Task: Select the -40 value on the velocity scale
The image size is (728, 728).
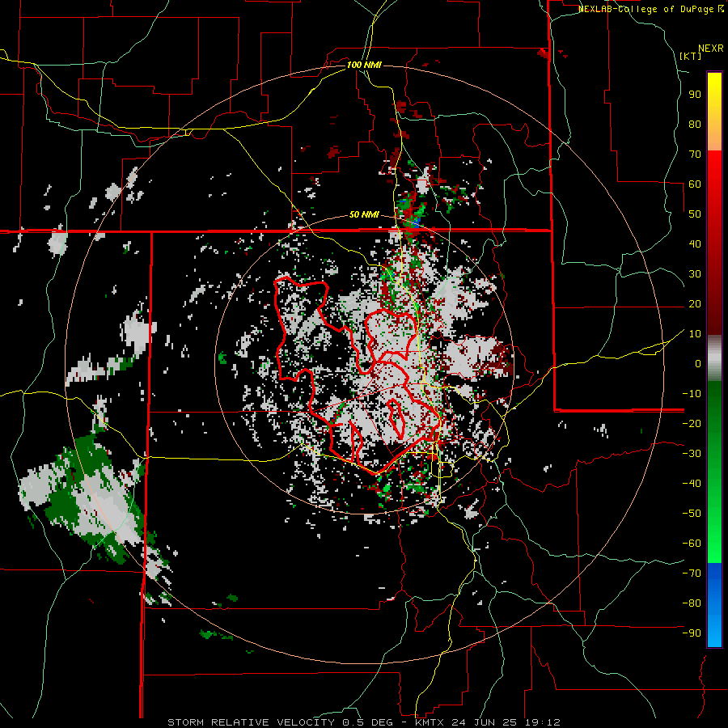Action: pyautogui.click(x=692, y=484)
